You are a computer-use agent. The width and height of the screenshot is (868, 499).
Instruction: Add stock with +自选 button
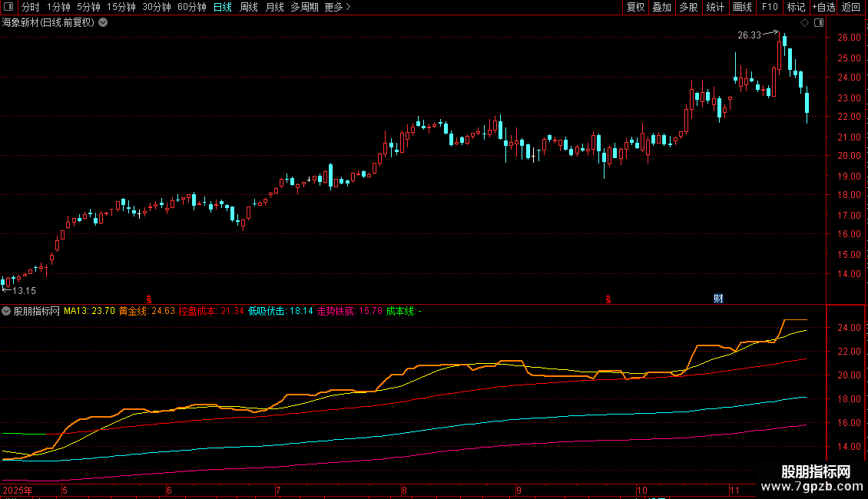(823, 7)
